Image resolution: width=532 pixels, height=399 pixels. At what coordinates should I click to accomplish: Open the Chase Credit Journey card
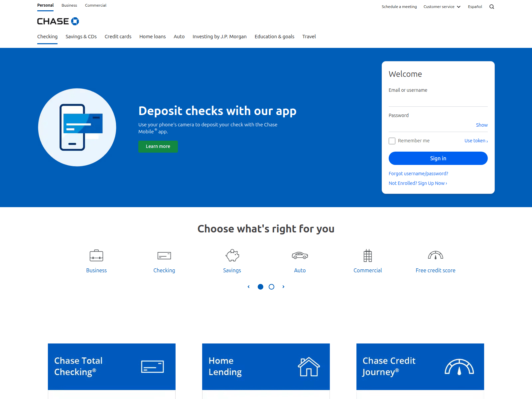click(420, 367)
